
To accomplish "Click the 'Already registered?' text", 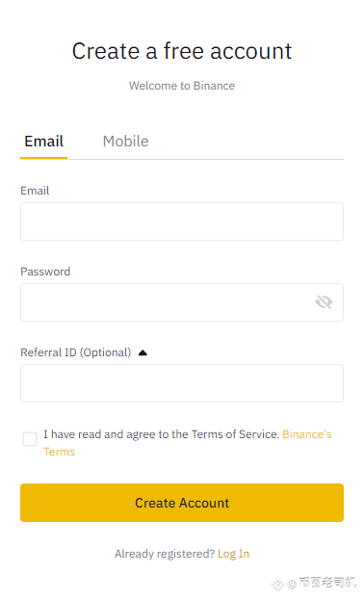I will click(x=165, y=554).
